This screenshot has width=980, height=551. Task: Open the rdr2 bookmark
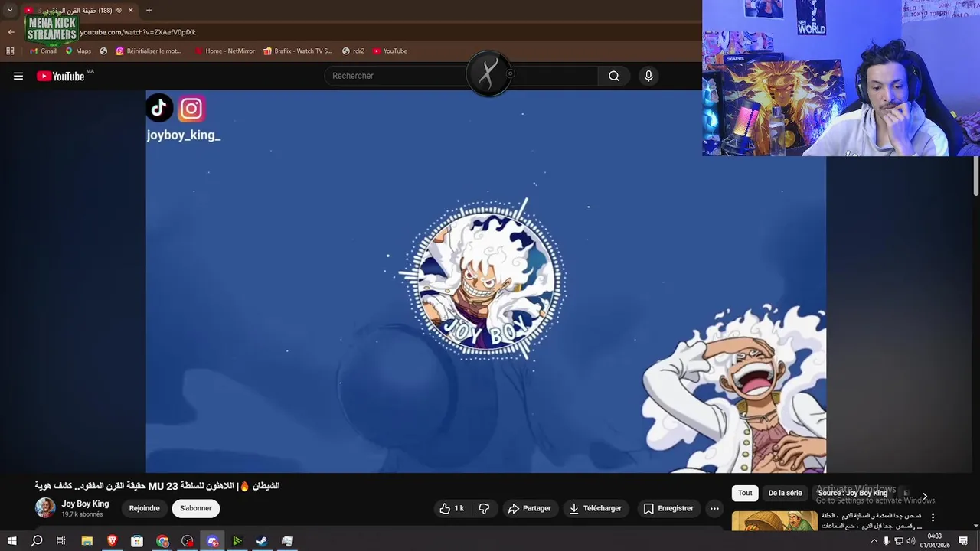[353, 51]
